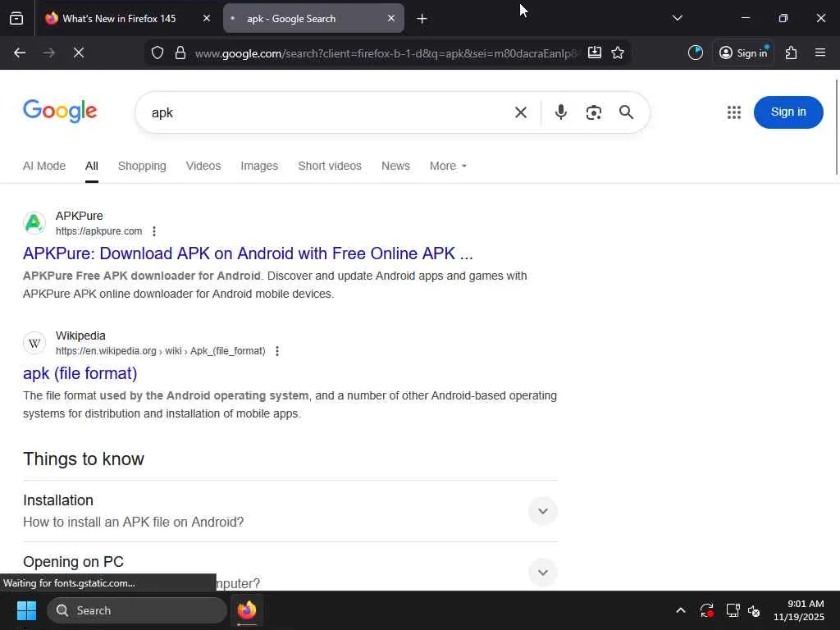Show hidden system tray icons

coord(680,610)
